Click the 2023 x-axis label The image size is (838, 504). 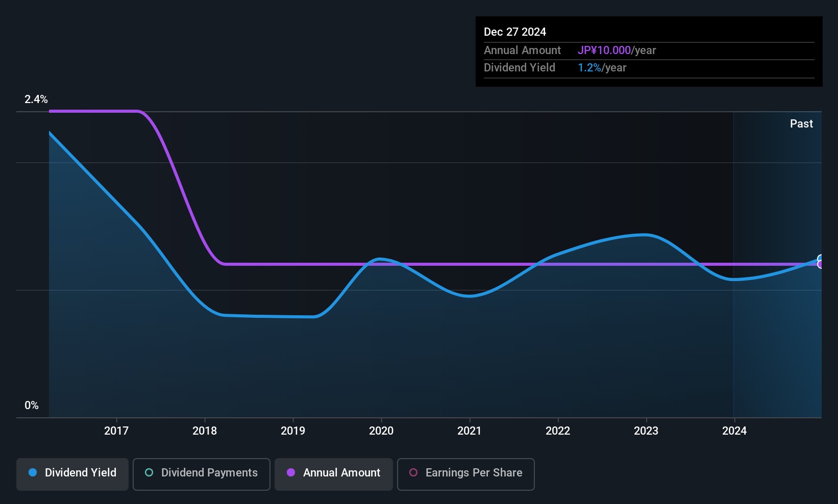click(x=646, y=431)
